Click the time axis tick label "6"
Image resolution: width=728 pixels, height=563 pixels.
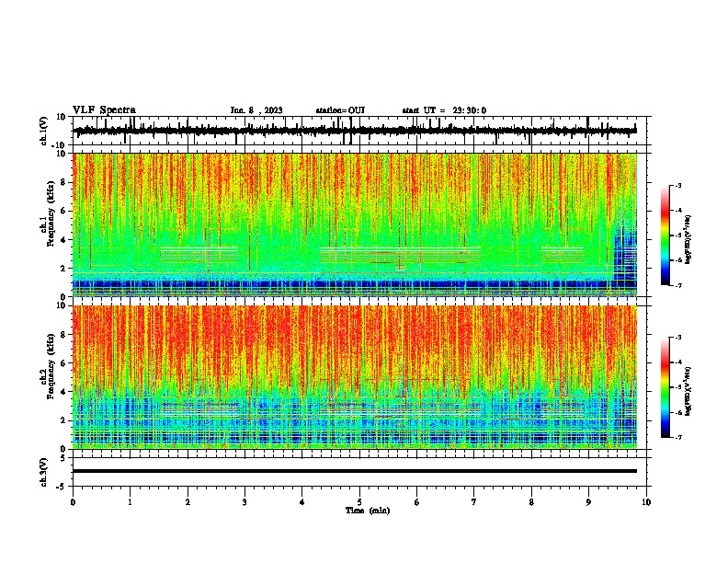[x=417, y=502]
